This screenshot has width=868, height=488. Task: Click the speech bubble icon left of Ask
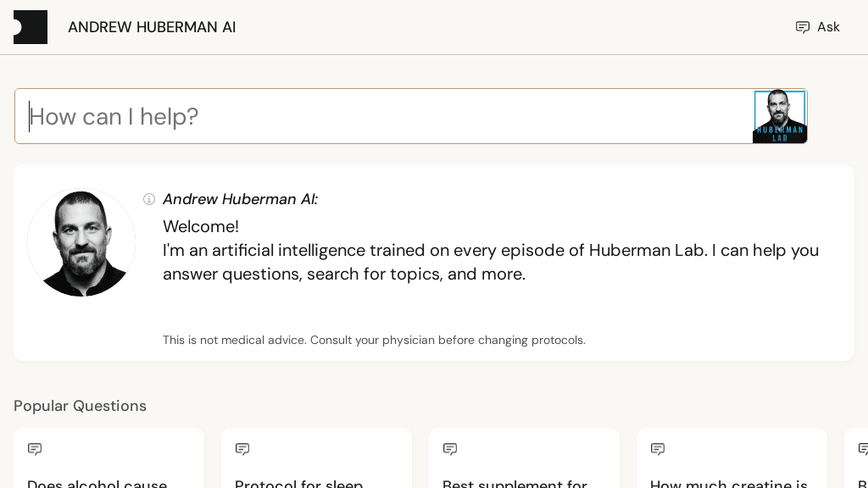(x=803, y=26)
